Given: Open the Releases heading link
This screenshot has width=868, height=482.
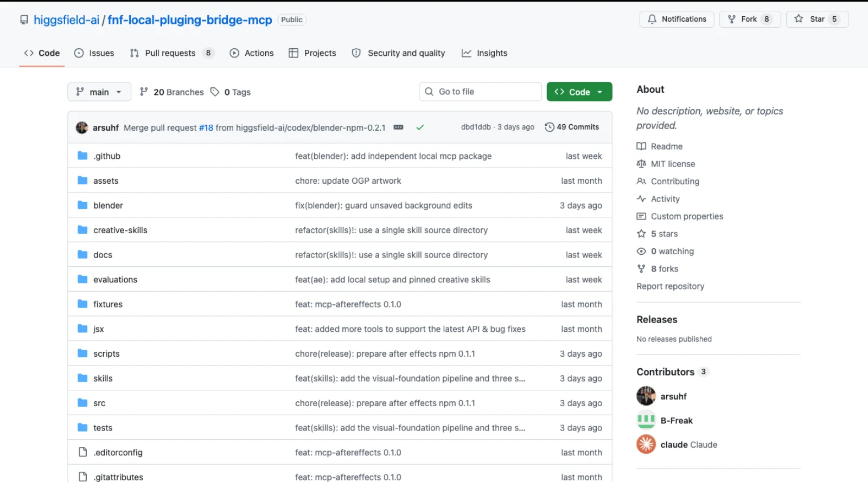Looking at the screenshot, I should click(657, 320).
